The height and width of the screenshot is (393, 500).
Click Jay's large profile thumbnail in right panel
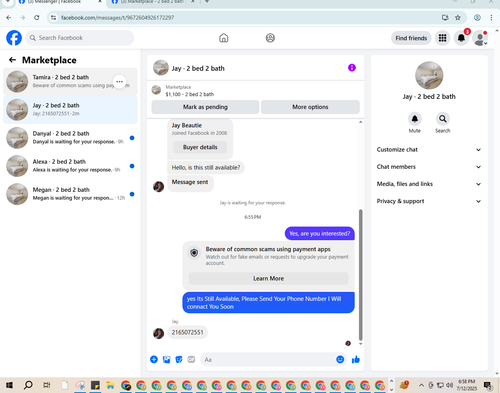pos(429,75)
